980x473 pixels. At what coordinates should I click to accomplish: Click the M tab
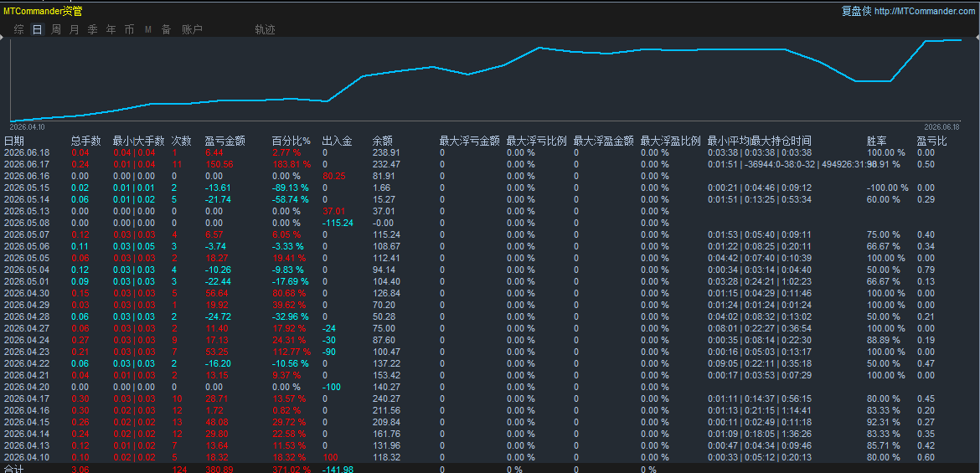(148, 29)
